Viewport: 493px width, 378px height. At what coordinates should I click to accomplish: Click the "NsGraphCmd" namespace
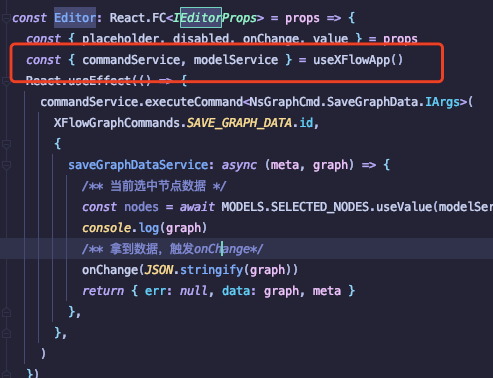pos(285,102)
